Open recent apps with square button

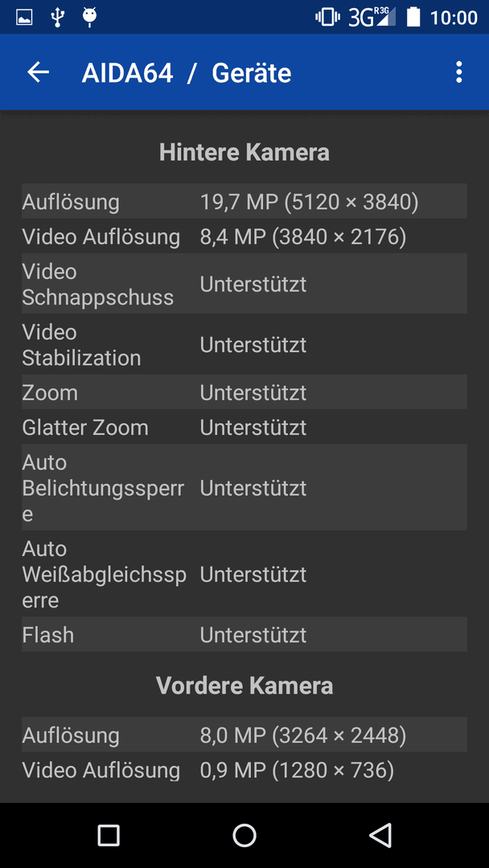(x=109, y=835)
